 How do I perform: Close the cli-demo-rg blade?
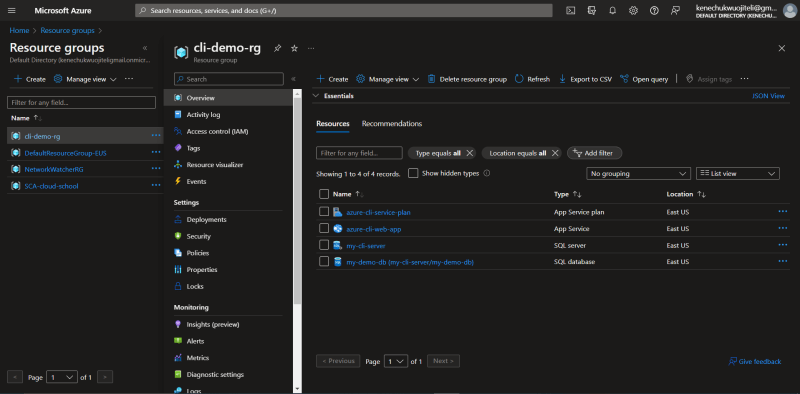(x=782, y=48)
